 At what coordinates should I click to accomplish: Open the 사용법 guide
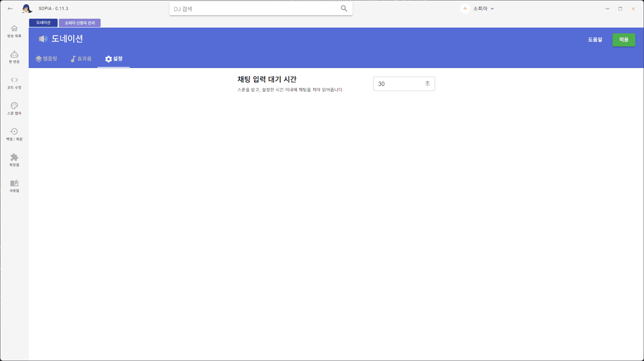14,186
